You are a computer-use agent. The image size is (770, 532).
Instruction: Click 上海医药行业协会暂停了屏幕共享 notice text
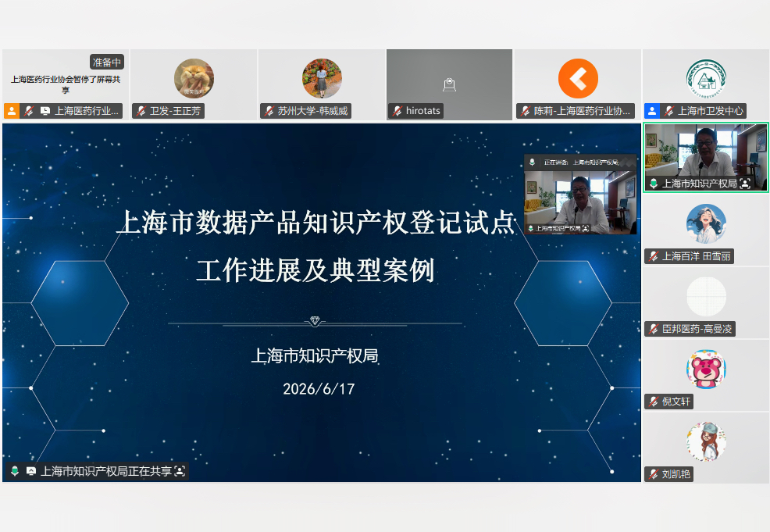(x=66, y=84)
